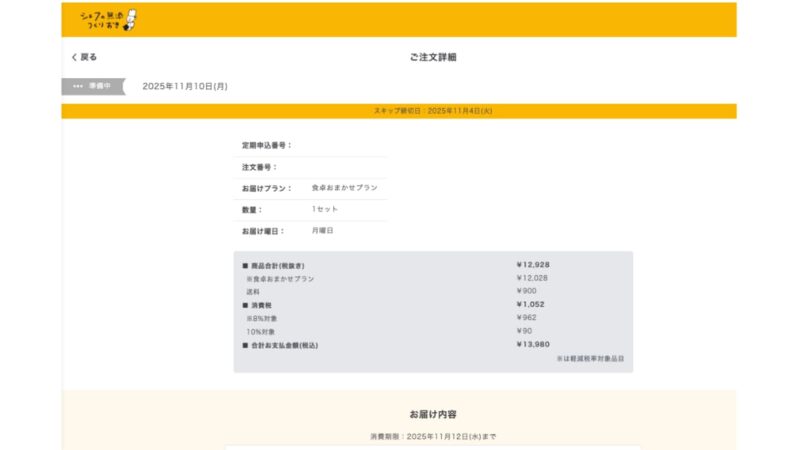This screenshot has height=450, width=800.
Task: Click the 食卓おまかせプラン plan value
Action: click(344, 188)
